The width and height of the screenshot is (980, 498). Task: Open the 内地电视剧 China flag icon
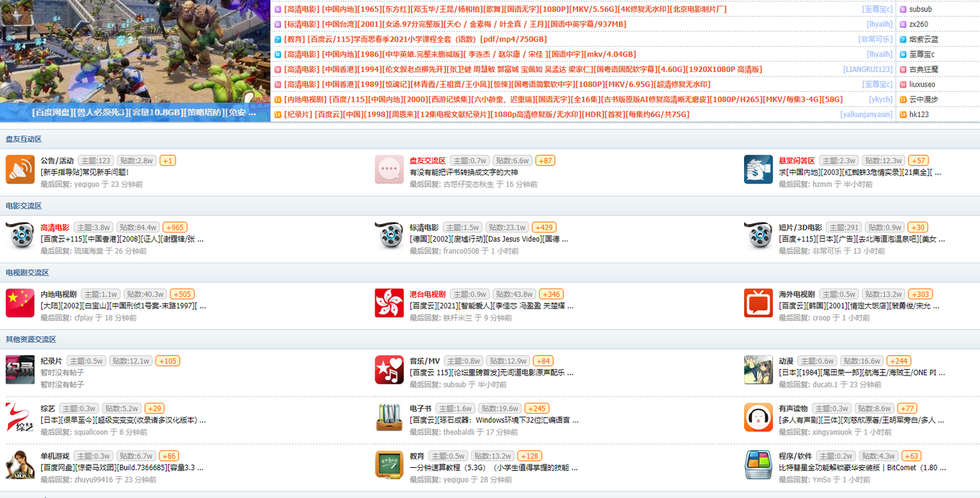pyautogui.click(x=20, y=303)
